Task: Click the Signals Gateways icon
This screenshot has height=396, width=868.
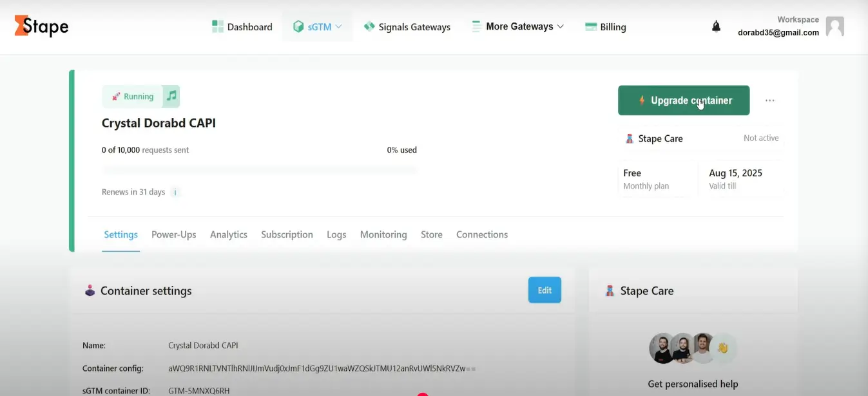Action: click(369, 27)
